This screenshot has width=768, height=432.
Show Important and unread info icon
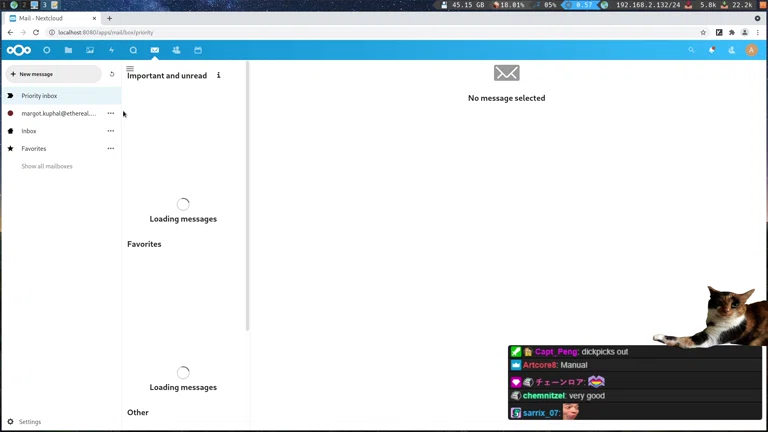pyautogui.click(x=218, y=75)
